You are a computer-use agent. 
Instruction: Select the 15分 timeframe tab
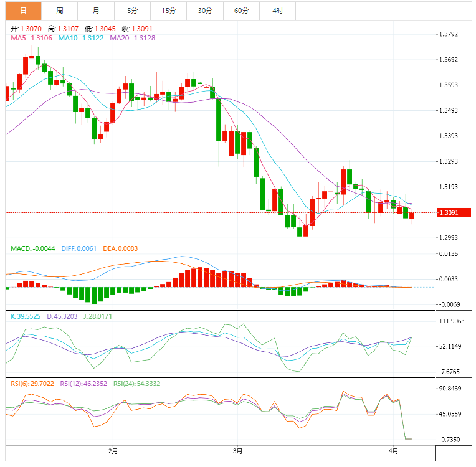pyautogui.click(x=168, y=11)
